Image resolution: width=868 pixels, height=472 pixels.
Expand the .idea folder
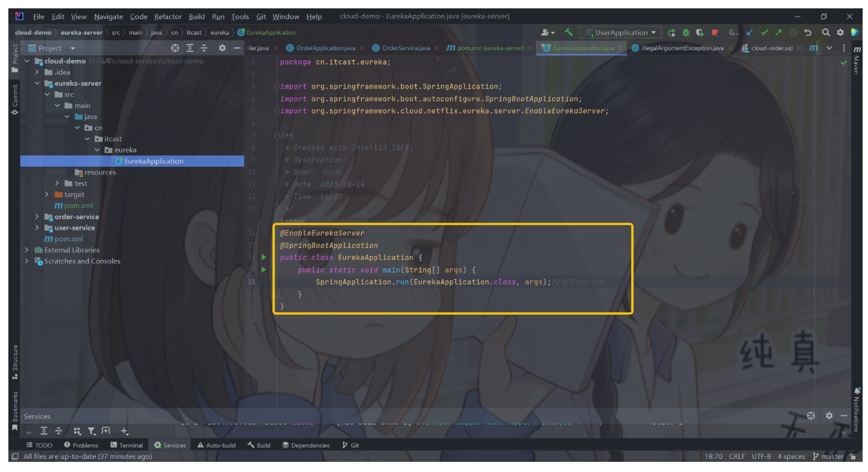pos(37,72)
